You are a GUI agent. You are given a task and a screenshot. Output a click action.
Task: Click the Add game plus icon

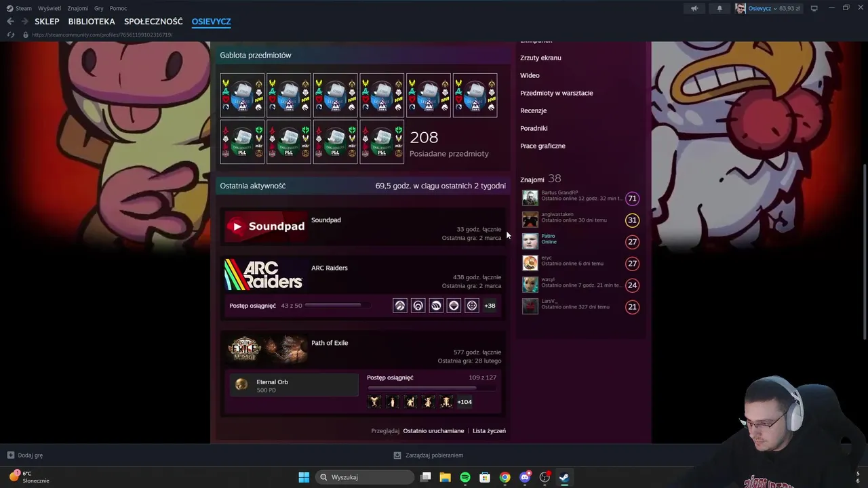(10, 455)
